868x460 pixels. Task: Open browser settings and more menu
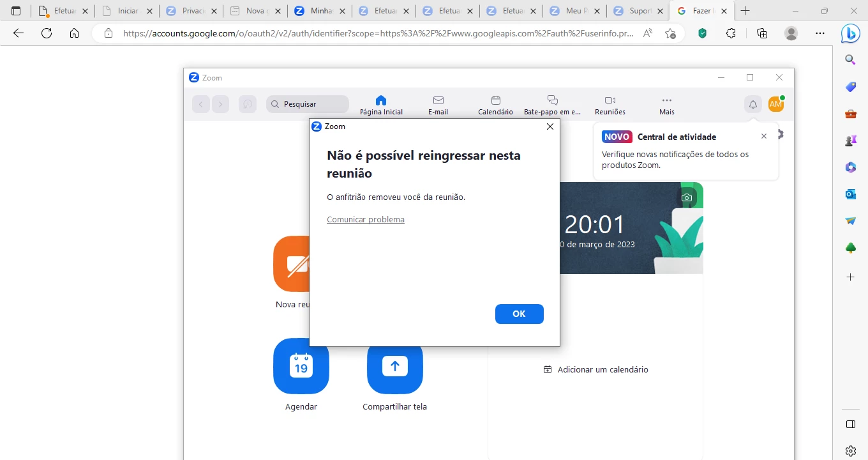pyautogui.click(x=820, y=33)
